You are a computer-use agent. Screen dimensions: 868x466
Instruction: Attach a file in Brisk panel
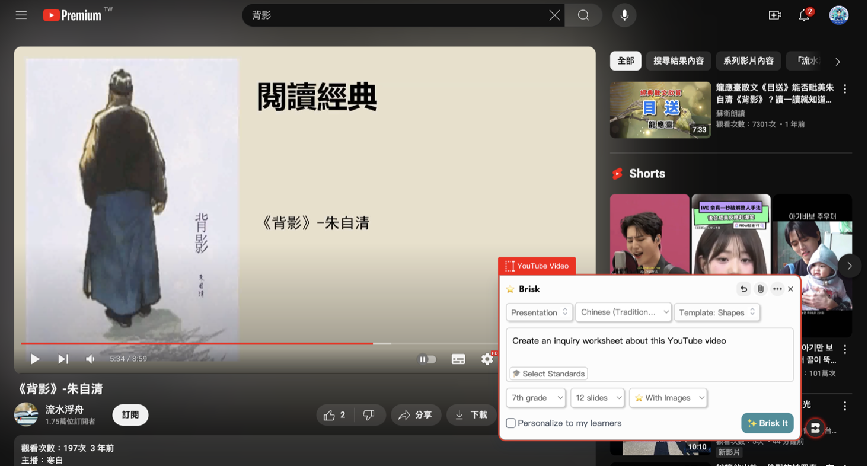(x=761, y=289)
